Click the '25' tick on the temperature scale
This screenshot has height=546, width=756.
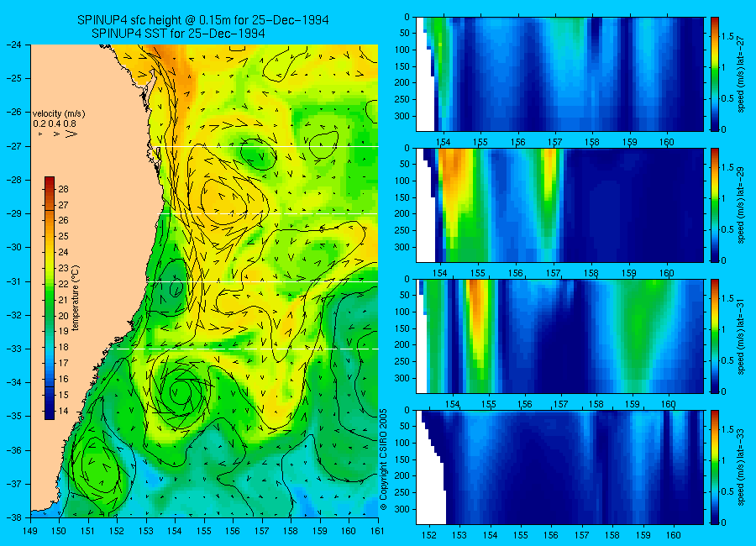[x=63, y=236]
